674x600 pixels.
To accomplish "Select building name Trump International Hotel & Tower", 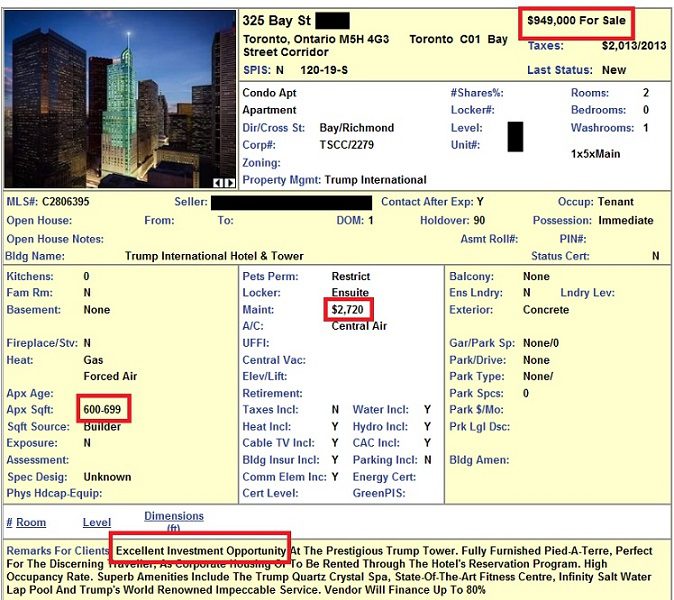I will coord(214,256).
